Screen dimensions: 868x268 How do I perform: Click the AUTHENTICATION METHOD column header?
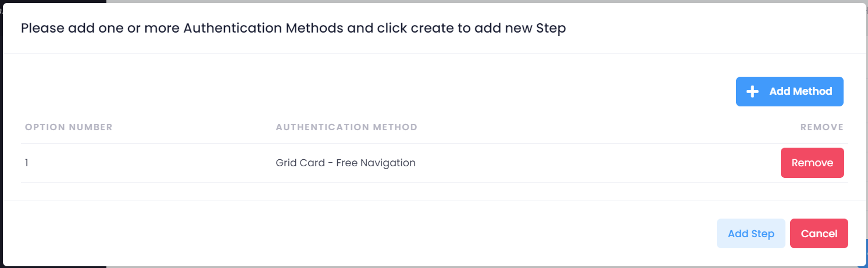tap(346, 127)
